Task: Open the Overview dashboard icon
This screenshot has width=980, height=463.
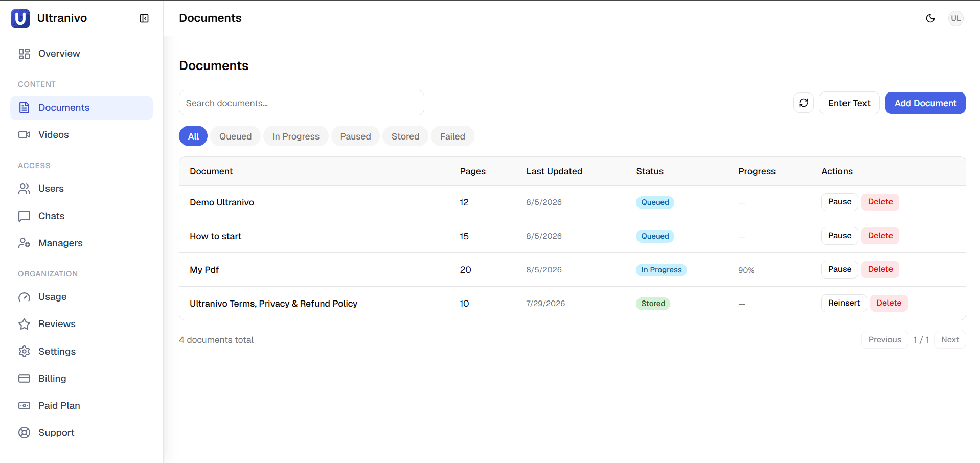Action: (x=24, y=54)
